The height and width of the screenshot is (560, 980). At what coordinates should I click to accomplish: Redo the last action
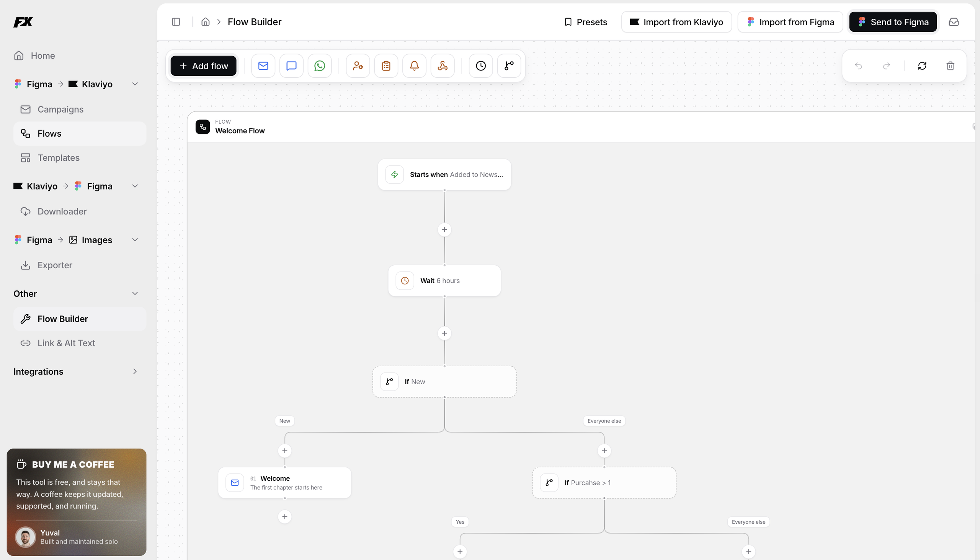click(x=886, y=66)
